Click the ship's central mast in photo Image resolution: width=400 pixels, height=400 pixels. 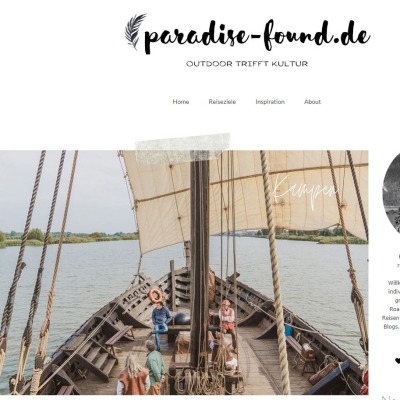pyautogui.click(x=199, y=258)
